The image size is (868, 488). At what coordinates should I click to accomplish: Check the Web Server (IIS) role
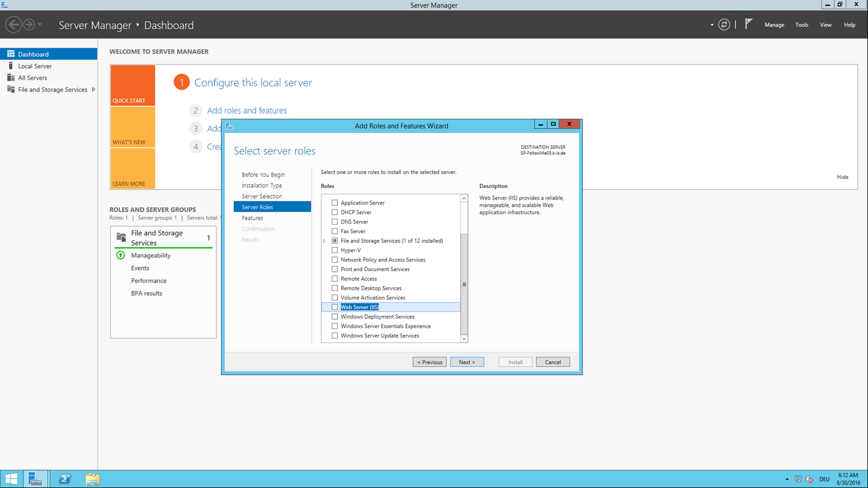tap(335, 307)
